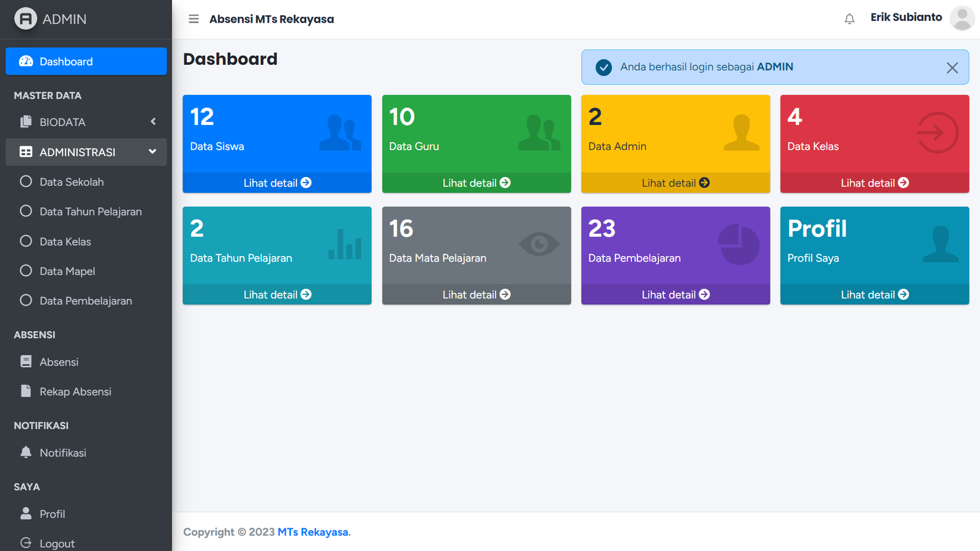This screenshot has height=551, width=980.
Task: Click Lihat detail on Data Siswa card
Action: coord(277,183)
